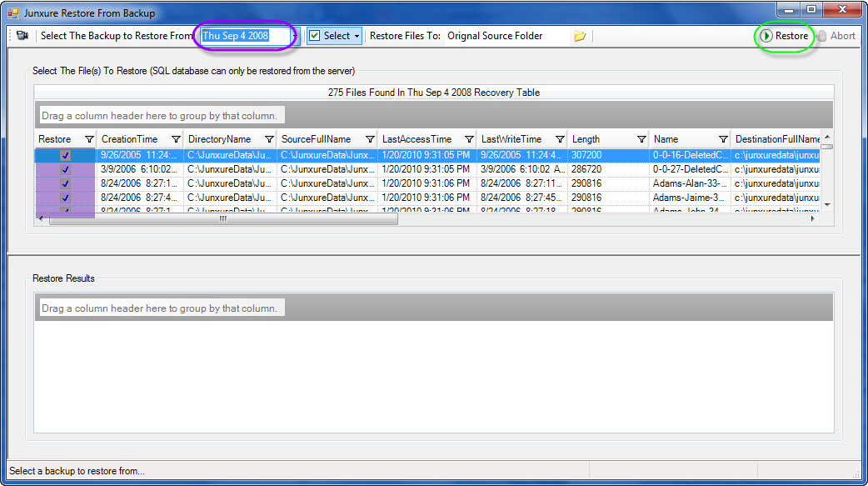Image resolution: width=868 pixels, height=486 pixels.
Task: Sort by Name column header
Action: click(666, 139)
